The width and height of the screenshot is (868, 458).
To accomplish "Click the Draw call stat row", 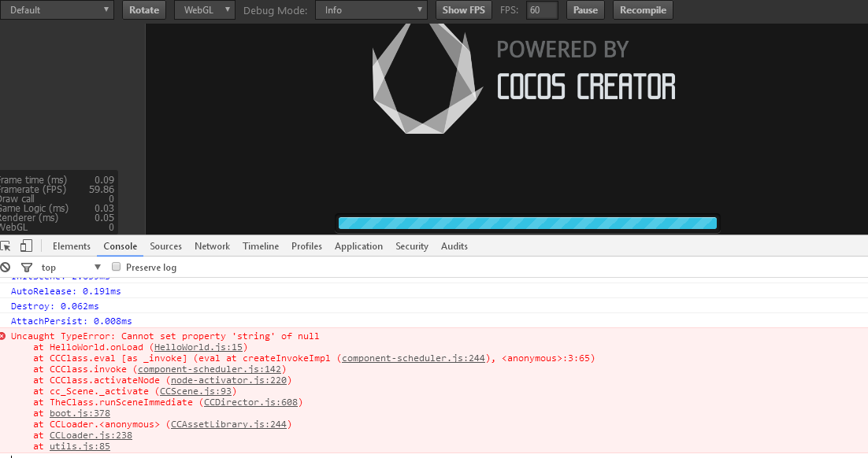I will point(57,199).
